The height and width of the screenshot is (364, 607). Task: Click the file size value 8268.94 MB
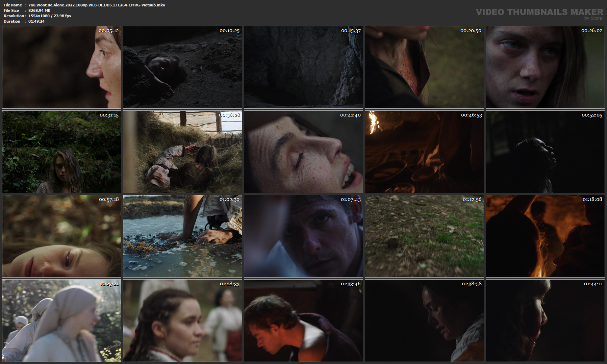coord(39,10)
